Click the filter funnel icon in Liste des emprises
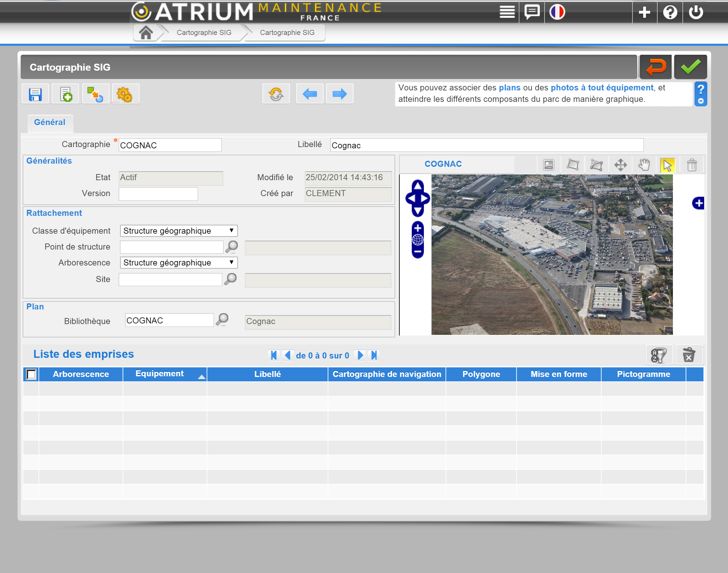Image resolution: width=728 pixels, height=573 pixels. (x=659, y=355)
